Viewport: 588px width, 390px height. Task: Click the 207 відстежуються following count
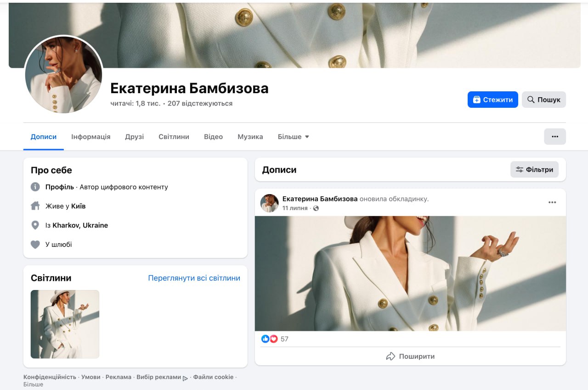click(x=200, y=103)
